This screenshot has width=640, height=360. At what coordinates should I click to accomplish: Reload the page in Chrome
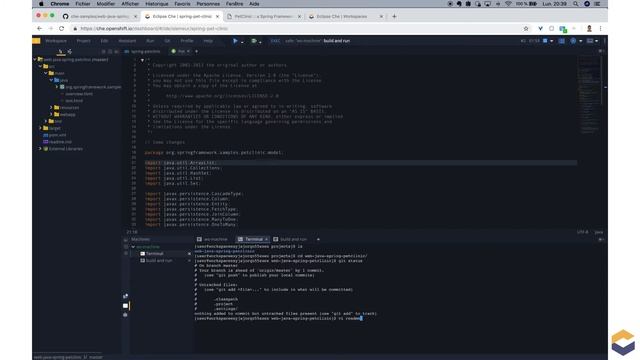coord(62,29)
